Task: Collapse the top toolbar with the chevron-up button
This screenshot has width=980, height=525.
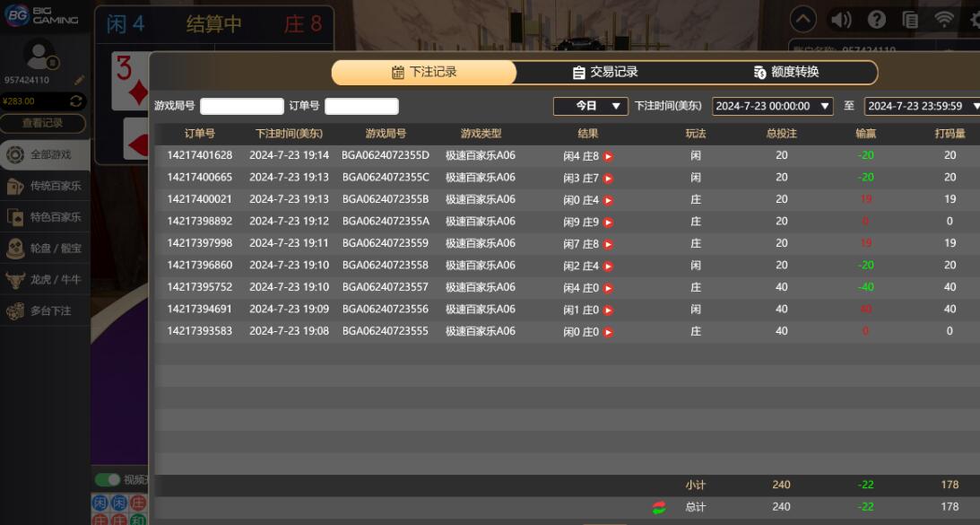Action: click(x=802, y=19)
